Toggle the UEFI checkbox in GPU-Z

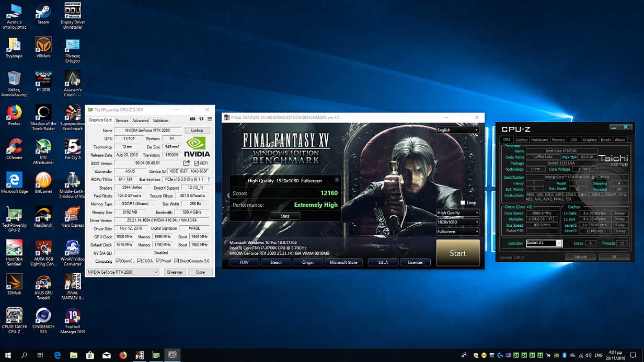(x=196, y=164)
